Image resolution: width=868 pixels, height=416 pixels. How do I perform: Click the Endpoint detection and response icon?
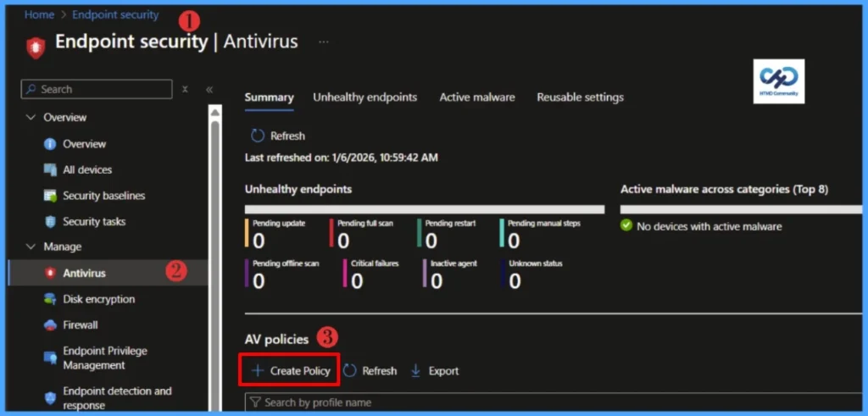click(x=50, y=398)
